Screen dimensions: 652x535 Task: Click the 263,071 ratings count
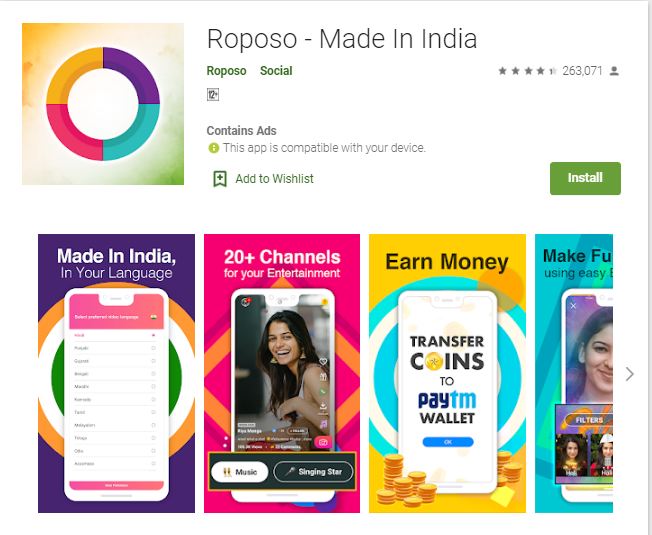coord(582,71)
